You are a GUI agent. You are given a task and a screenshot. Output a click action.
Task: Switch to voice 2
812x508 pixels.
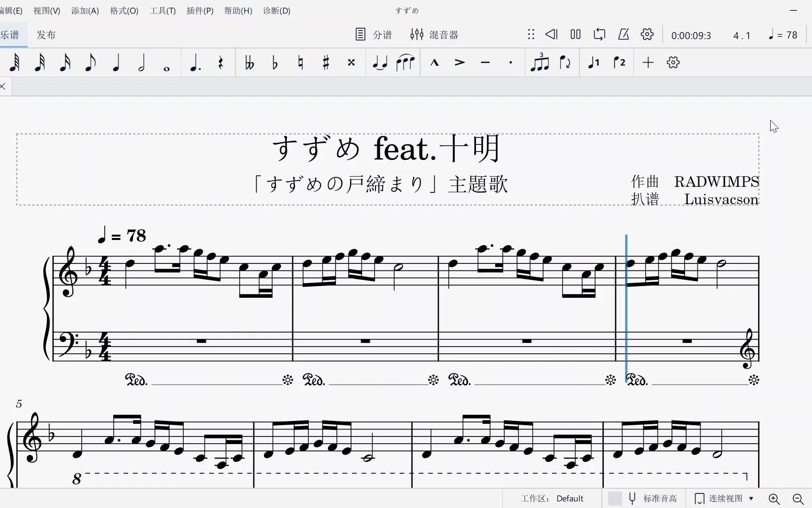pos(619,63)
